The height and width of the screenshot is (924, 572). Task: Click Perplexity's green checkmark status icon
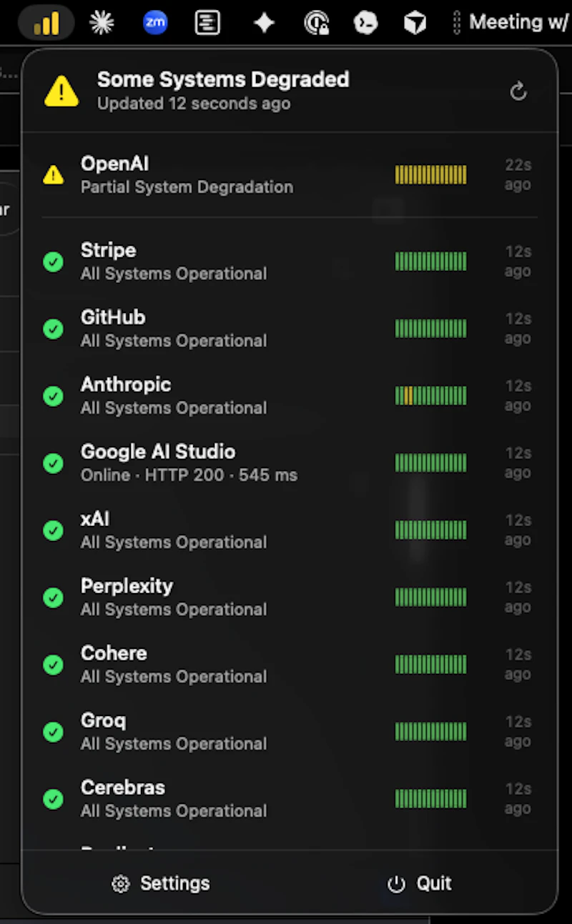[x=53, y=597]
